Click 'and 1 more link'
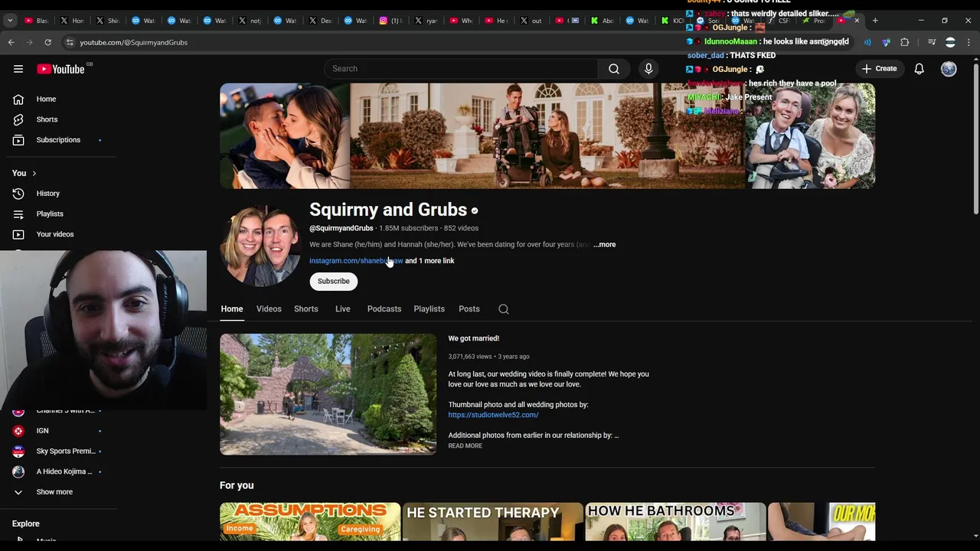The image size is (980, 551). [x=430, y=261]
